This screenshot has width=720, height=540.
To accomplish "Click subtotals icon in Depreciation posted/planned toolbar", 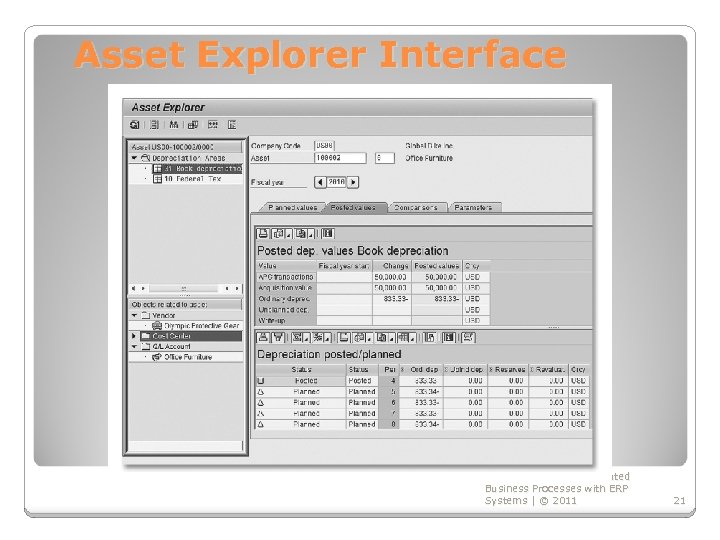I will click(x=317, y=338).
